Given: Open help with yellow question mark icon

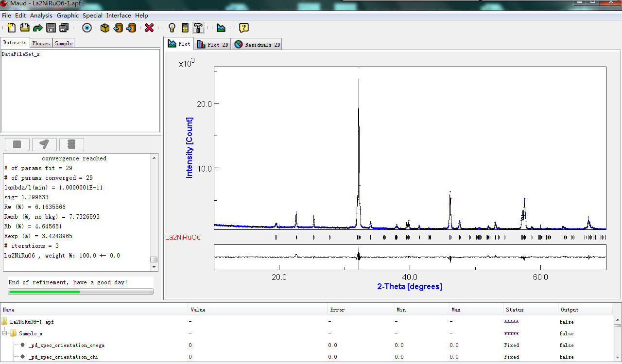Looking at the screenshot, I should (x=244, y=28).
